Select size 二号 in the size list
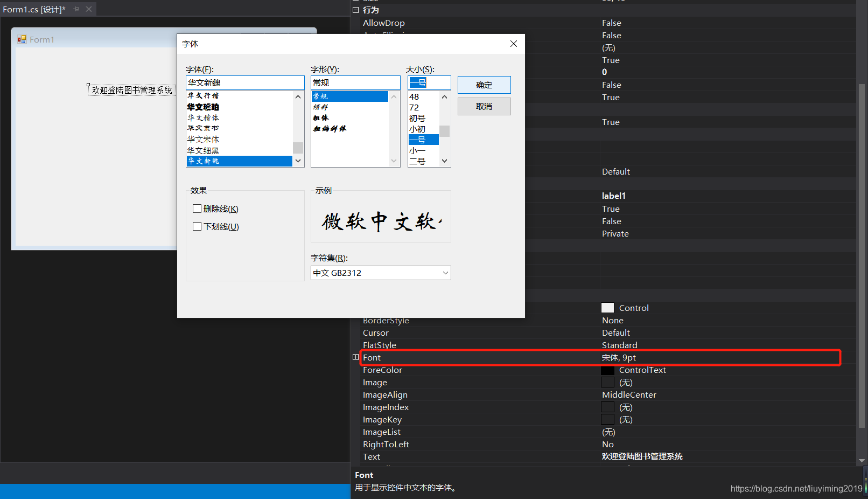868x499 pixels. click(x=424, y=161)
